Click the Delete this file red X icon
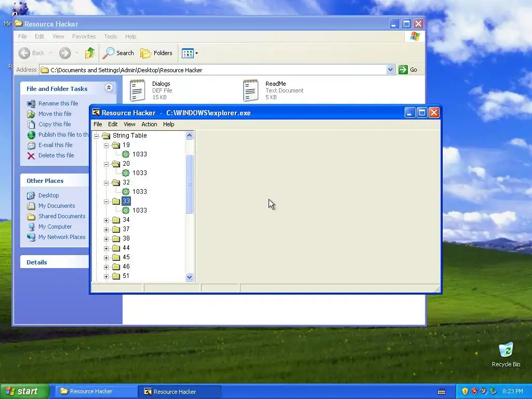The width and height of the screenshot is (532, 399). tap(31, 156)
